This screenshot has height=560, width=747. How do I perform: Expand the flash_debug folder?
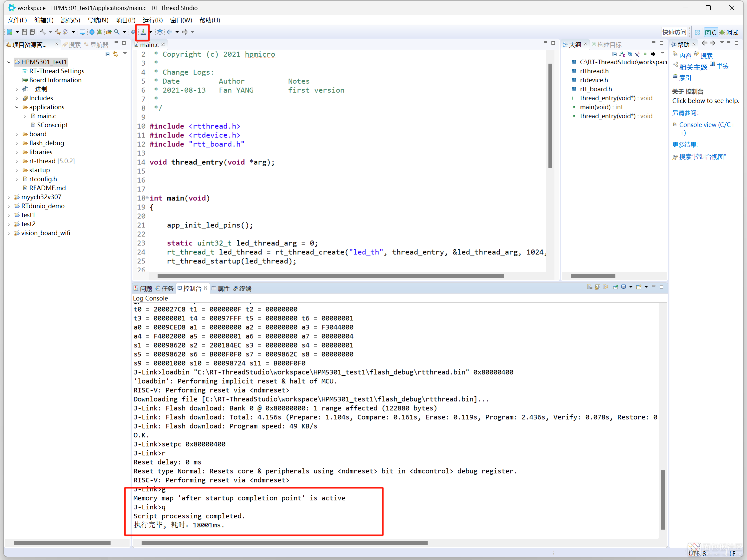[x=17, y=143]
